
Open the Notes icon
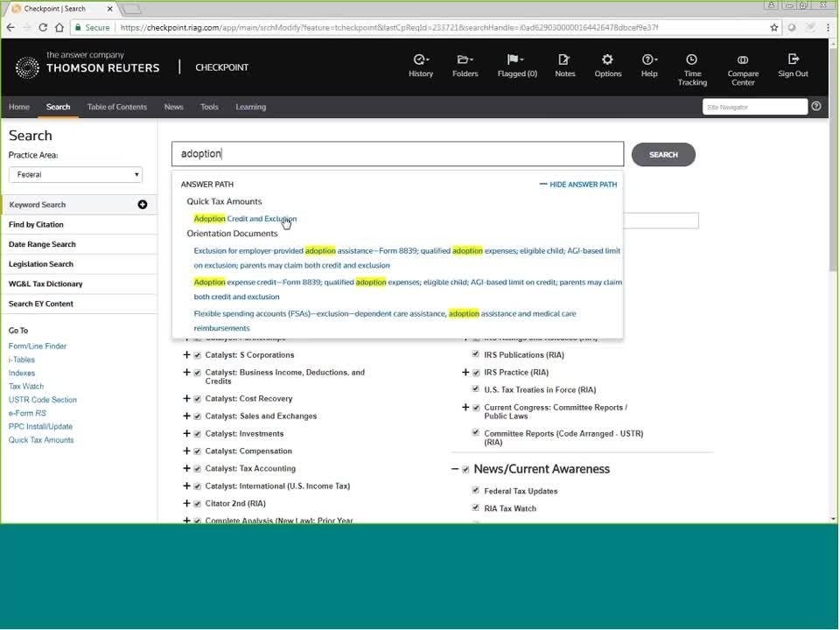pyautogui.click(x=564, y=59)
